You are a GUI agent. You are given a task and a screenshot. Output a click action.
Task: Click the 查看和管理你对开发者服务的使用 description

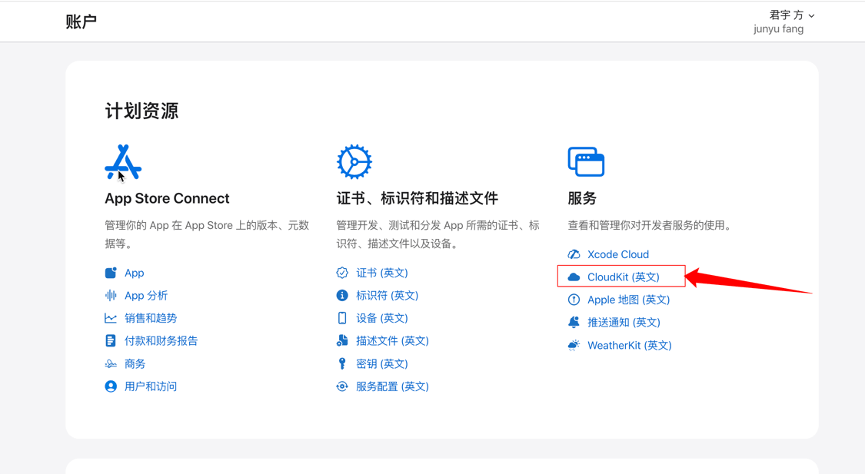coord(650,225)
